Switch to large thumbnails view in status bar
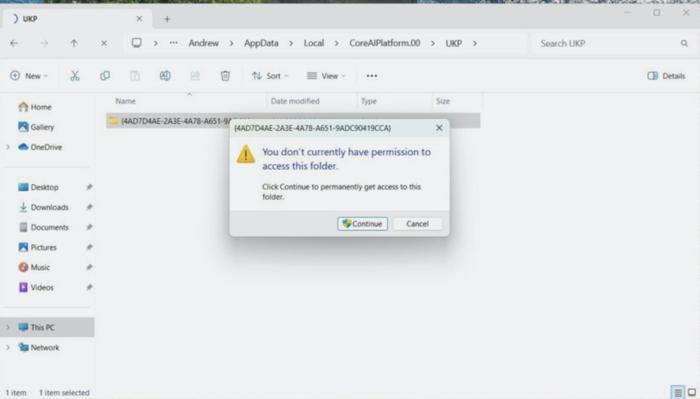The width and height of the screenshot is (700, 399). (x=692, y=393)
